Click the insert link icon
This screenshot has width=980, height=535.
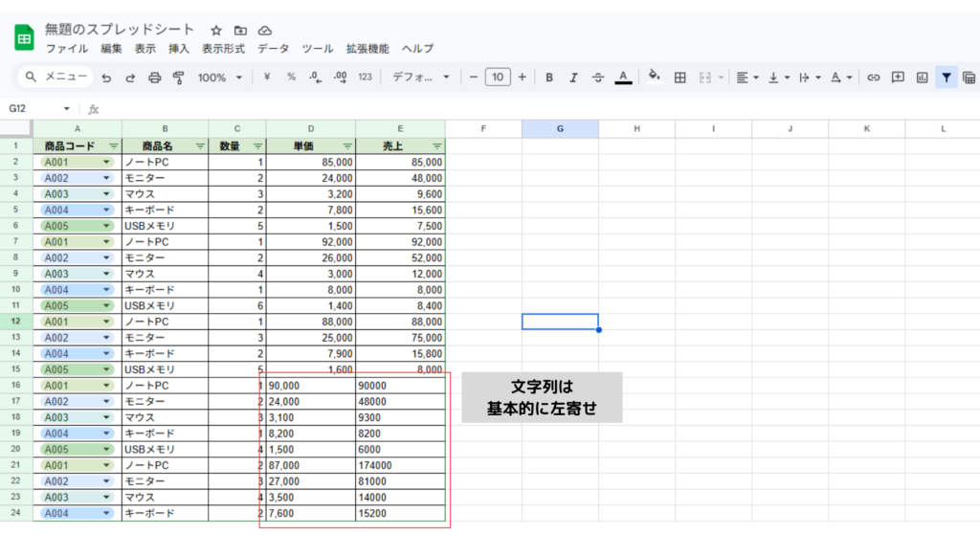pos(873,78)
